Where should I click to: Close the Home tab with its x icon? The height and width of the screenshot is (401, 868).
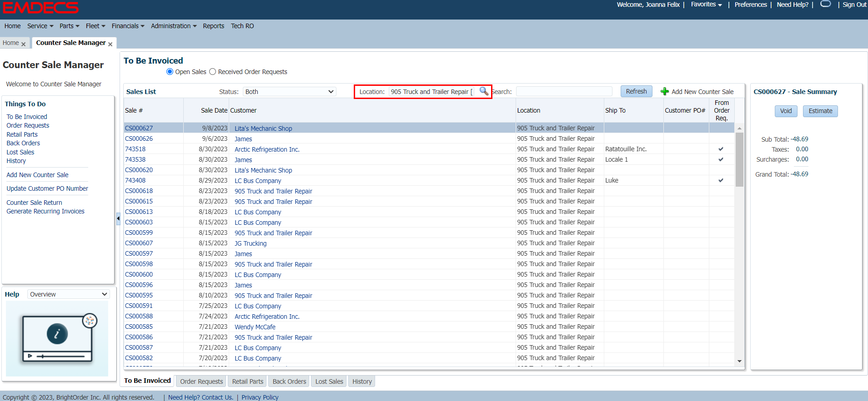23,44
